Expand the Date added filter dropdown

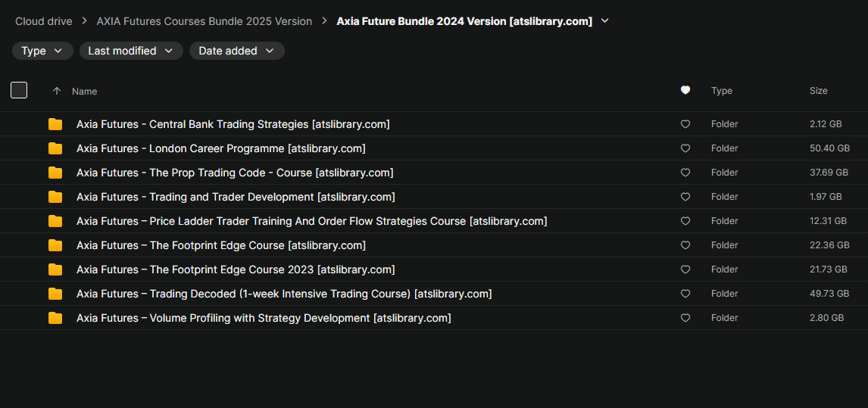(x=236, y=51)
